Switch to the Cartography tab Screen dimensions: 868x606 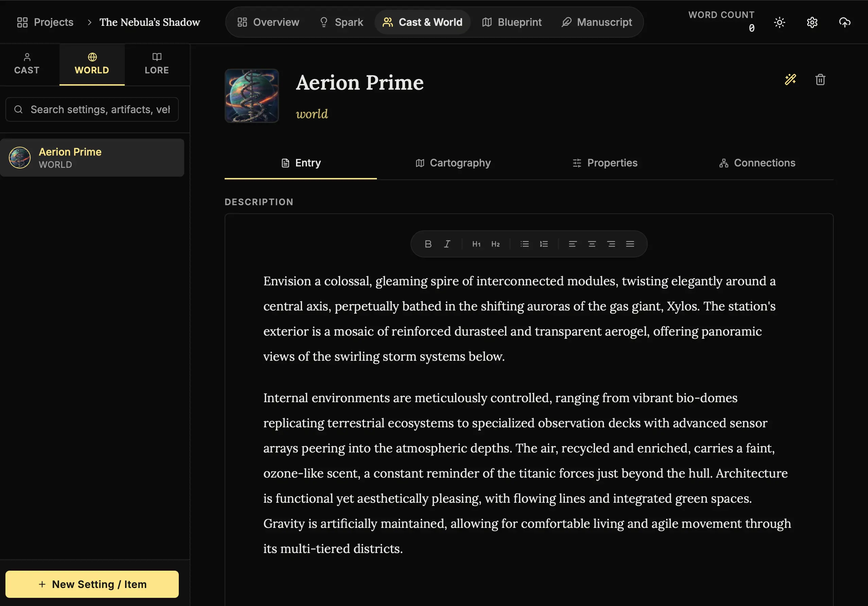pyautogui.click(x=453, y=163)
